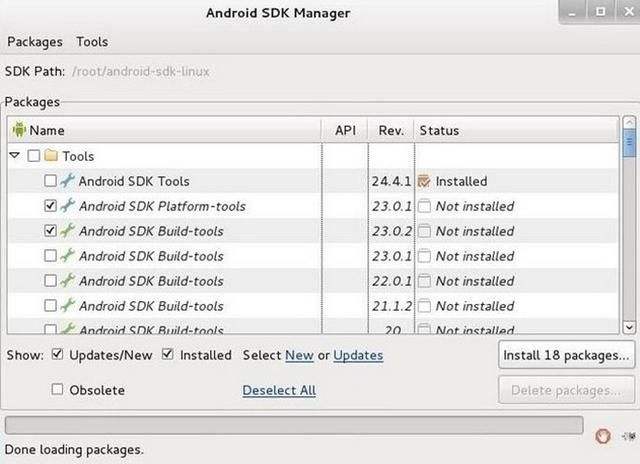Click Not installed status icon of rev 23.0.2
Screen dimensions: 640x464
coord(424,231)
